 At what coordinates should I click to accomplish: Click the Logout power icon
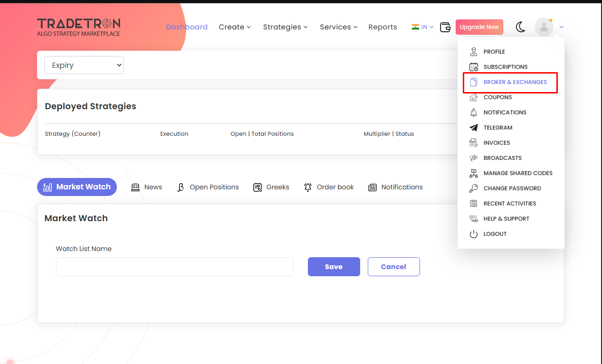tap(473, 234)
